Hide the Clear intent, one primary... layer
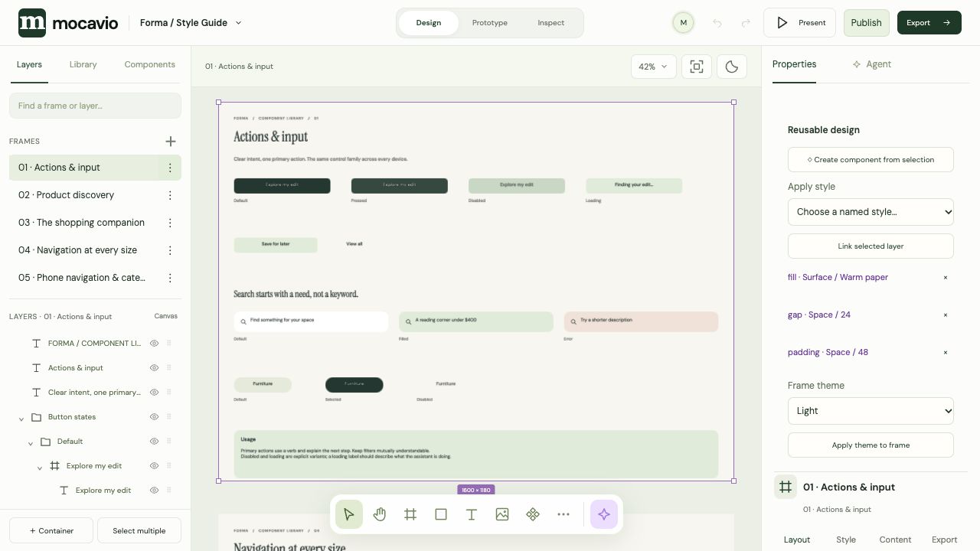 tap(154, 393)
